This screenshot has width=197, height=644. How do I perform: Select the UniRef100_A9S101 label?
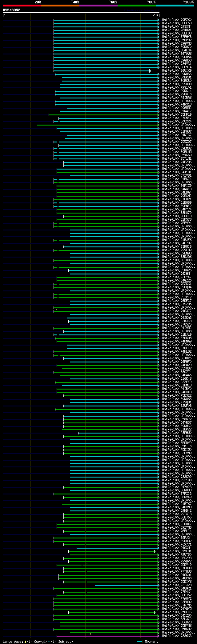coord(177,88)
